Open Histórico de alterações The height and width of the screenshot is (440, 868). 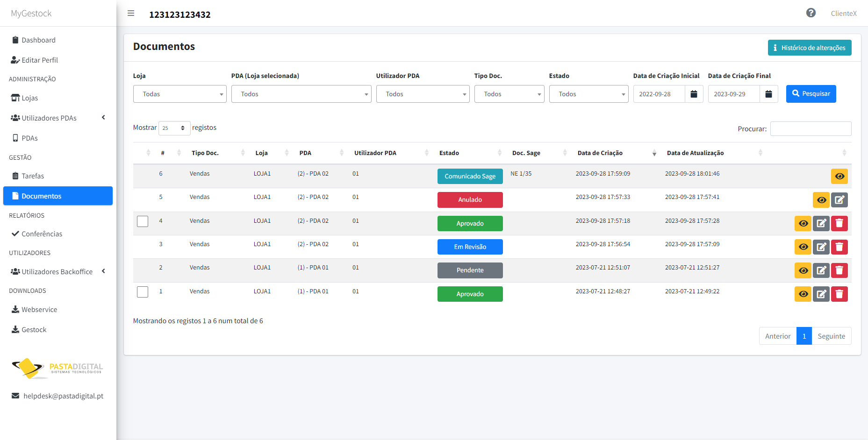pyautogui.click(x=810, y=48)
